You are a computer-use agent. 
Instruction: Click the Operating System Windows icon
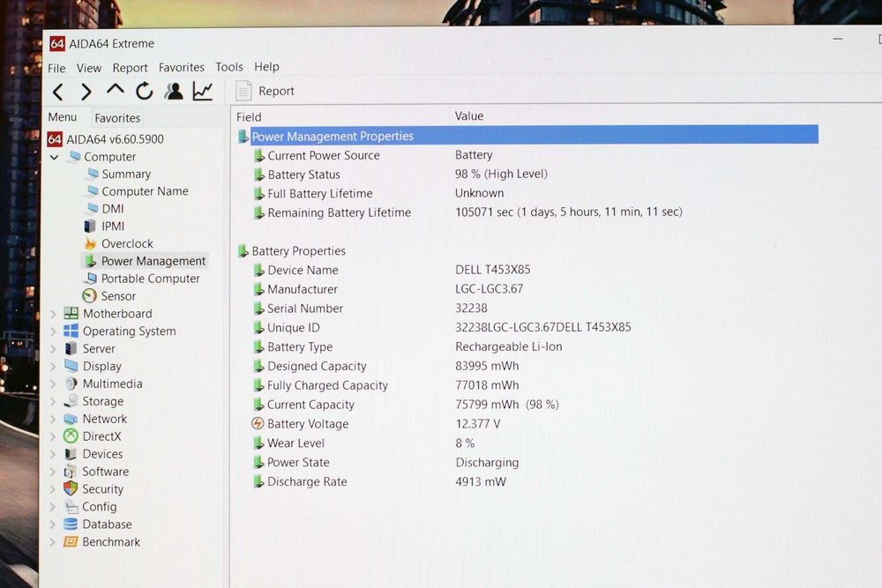click(x=71, y=331)
